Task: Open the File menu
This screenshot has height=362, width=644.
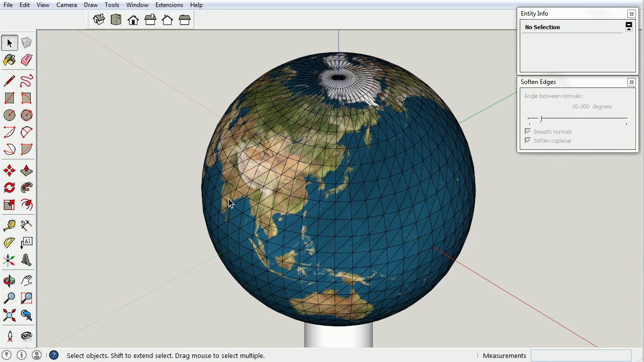Action: pos(8,5)
